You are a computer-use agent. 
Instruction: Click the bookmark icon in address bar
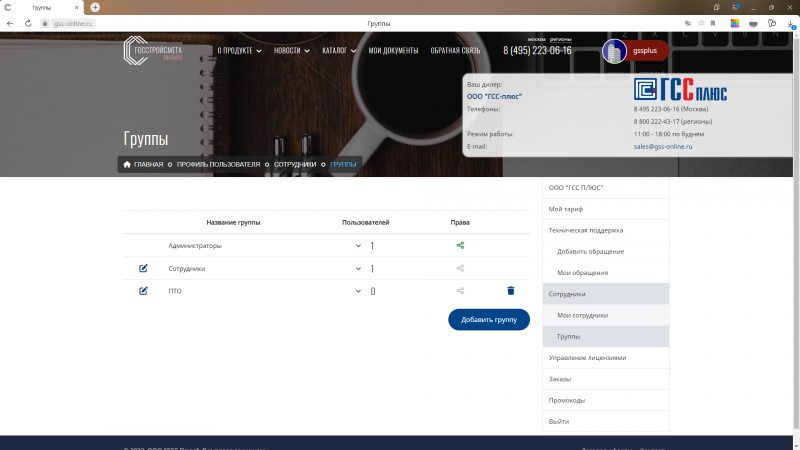coord(713,23)
